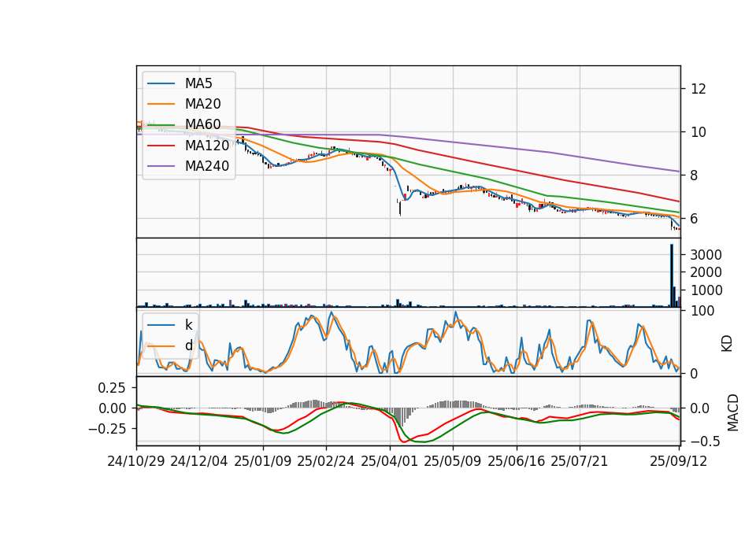
Task: Click the 25/09/12 date axis label
Action: [x=679, y=461]
